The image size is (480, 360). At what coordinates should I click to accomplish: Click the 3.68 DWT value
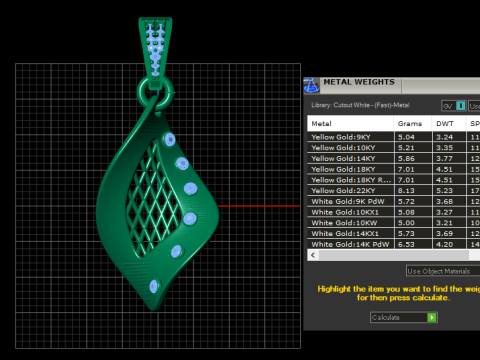(444, 201)
